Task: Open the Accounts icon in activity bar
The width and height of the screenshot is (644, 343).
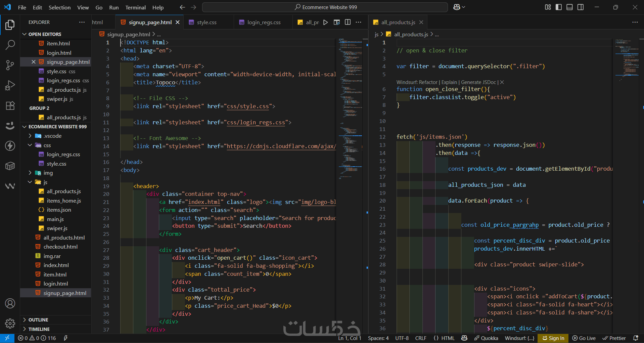Action: [10, 303]
